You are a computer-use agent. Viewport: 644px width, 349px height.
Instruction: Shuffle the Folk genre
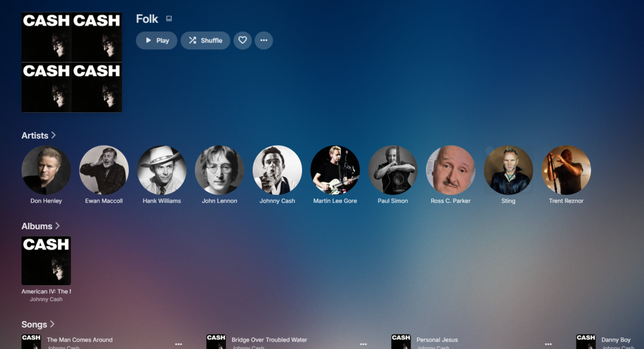(206, 40)
